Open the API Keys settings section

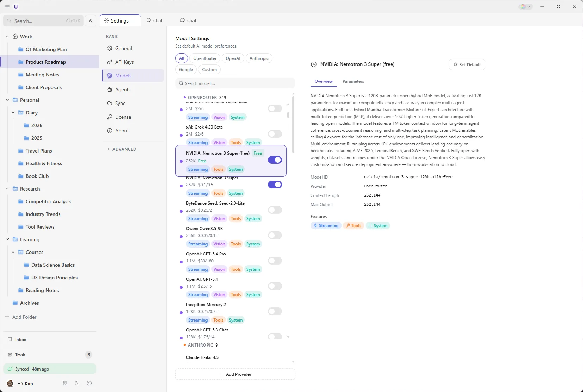coord(125,62)
